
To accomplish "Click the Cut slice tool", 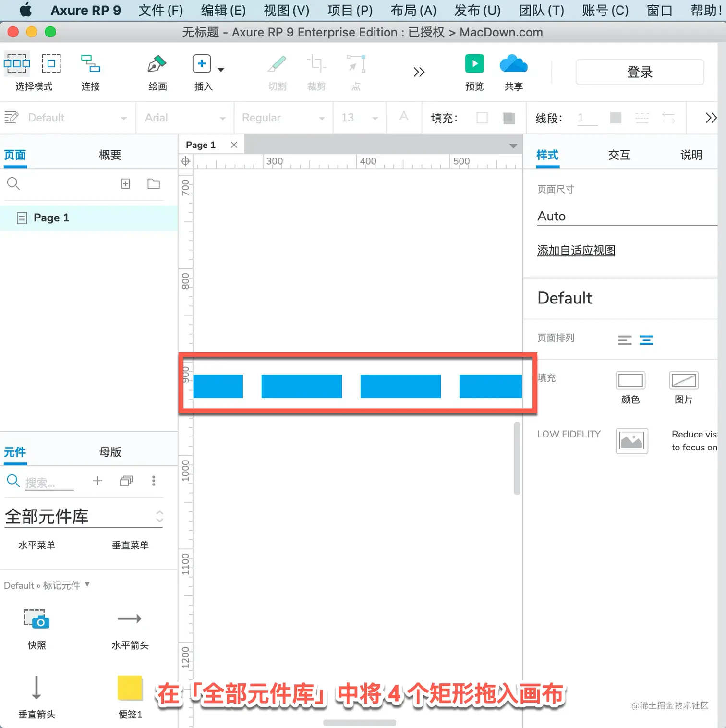I will pyautogui.click(x=277, y=63).
